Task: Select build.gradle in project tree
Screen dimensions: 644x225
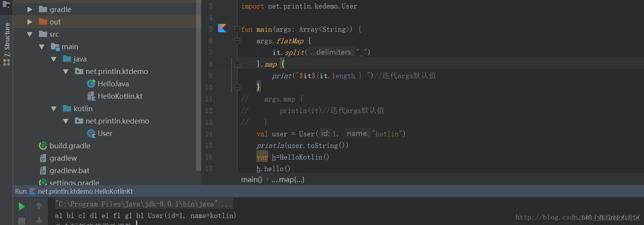Action: pyautogui.click(x=70, y=146)
